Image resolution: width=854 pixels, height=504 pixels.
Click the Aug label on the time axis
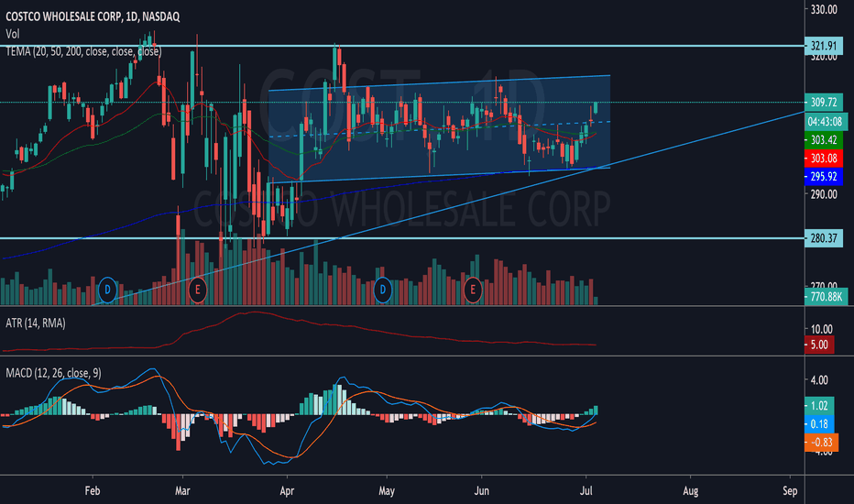tap(690, 490)
